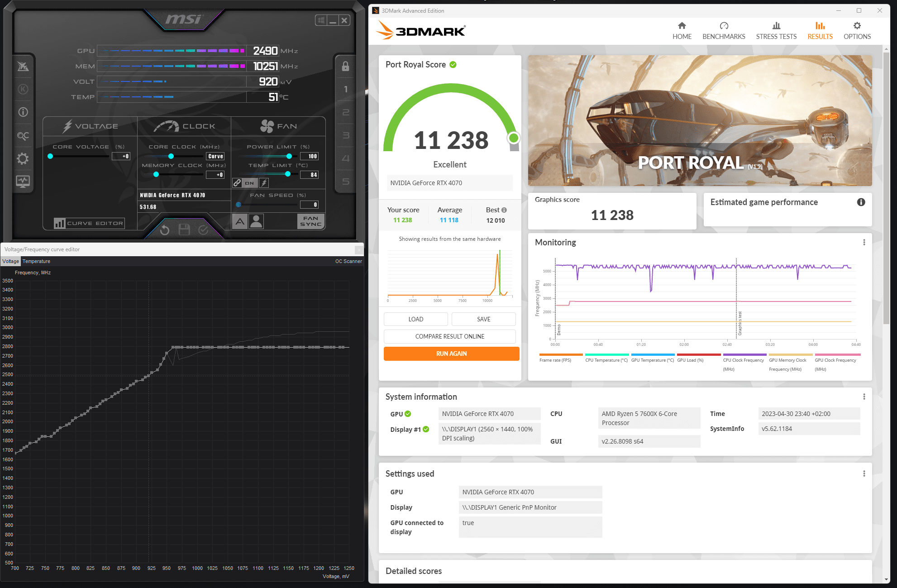Click the LOAD result button

coord(416,319)
